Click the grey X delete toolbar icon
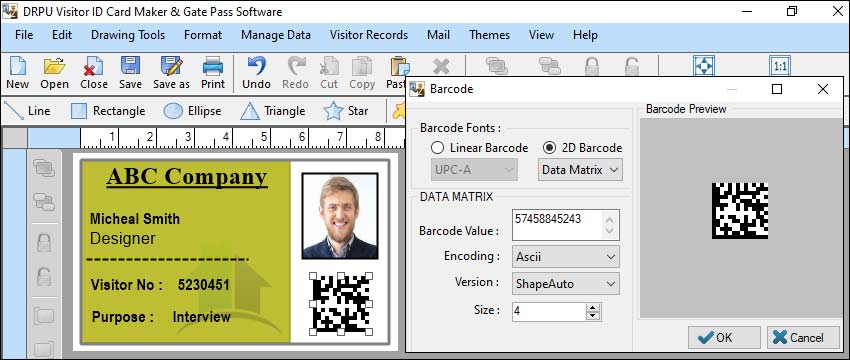The width and height of the screenshot is (850, 360). tap(441, 66)
